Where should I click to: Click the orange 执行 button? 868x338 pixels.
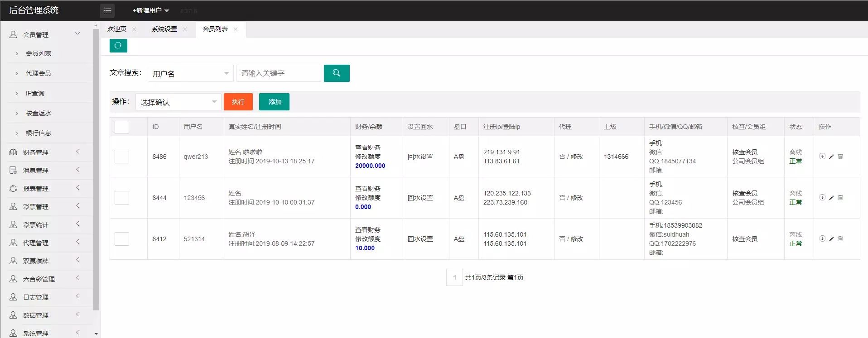click(238, 102)
